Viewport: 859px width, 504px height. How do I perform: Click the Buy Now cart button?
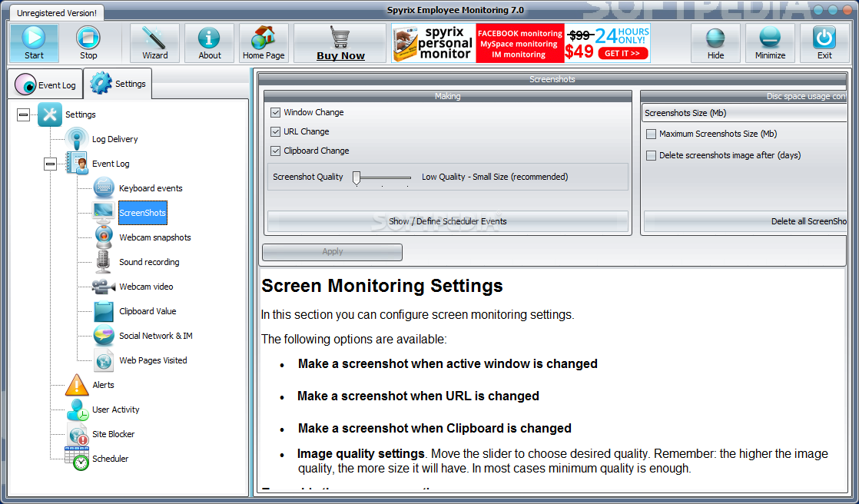click(340, 43)
